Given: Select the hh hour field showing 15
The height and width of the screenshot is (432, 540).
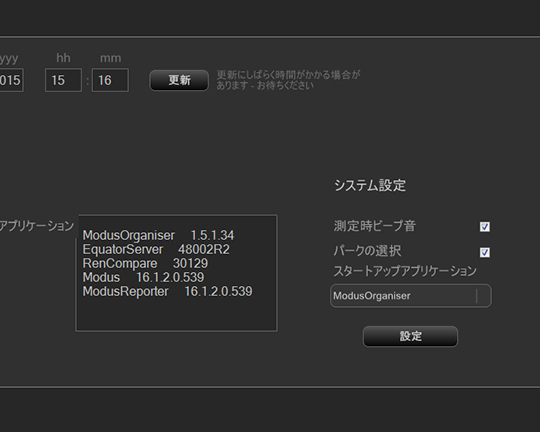Looking at the screenshot, I should pos(63,80).
